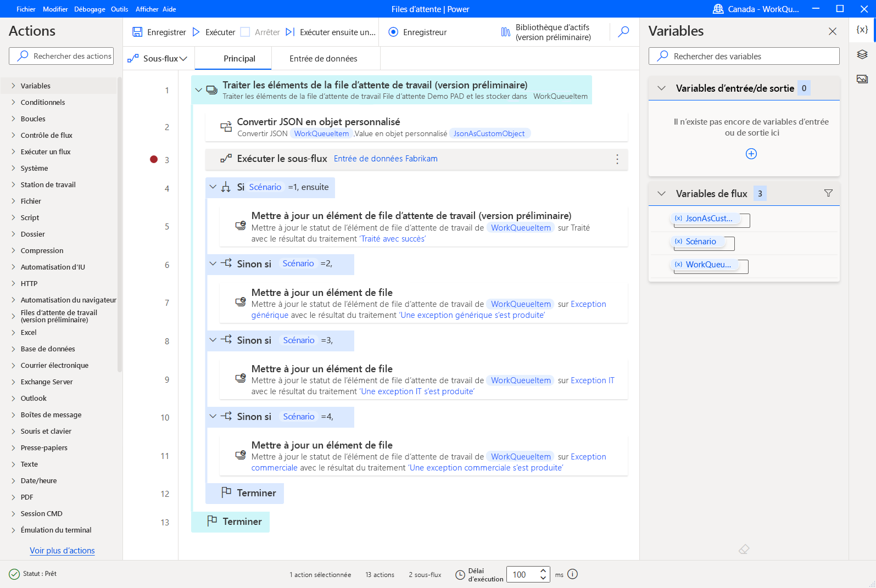The width and height of the screenshot is (876, 588).
Task: Click the Canada environment globe icon
Action: (x=718, y=9)
